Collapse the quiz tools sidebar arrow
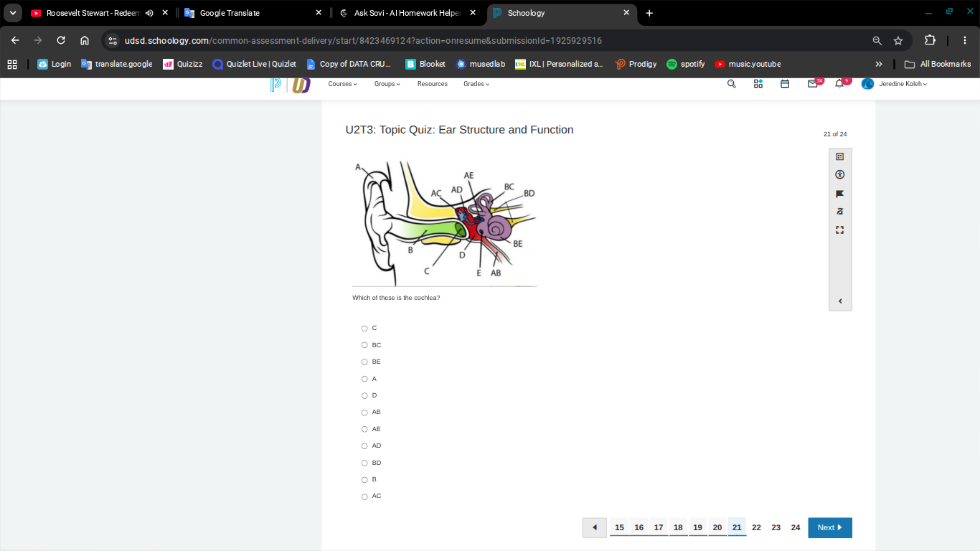Screen dimensions: 980x551 click(840, 301)
